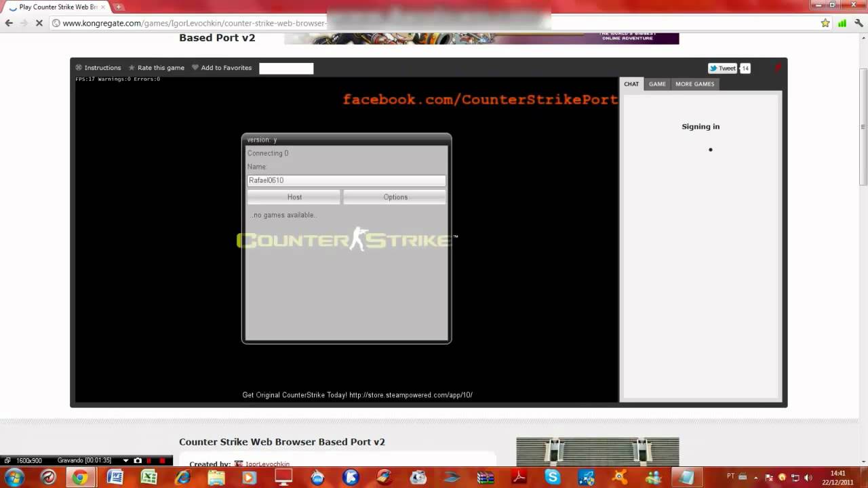
Task: Click the Host button
Action: pyautogui.click(x=294, y=197)
